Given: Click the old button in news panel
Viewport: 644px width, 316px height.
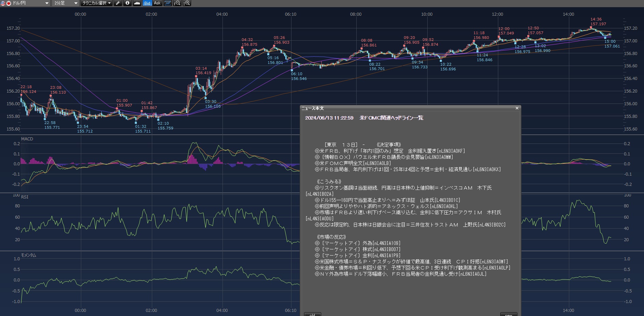Looking at the screenshot, I should (312, 314).
